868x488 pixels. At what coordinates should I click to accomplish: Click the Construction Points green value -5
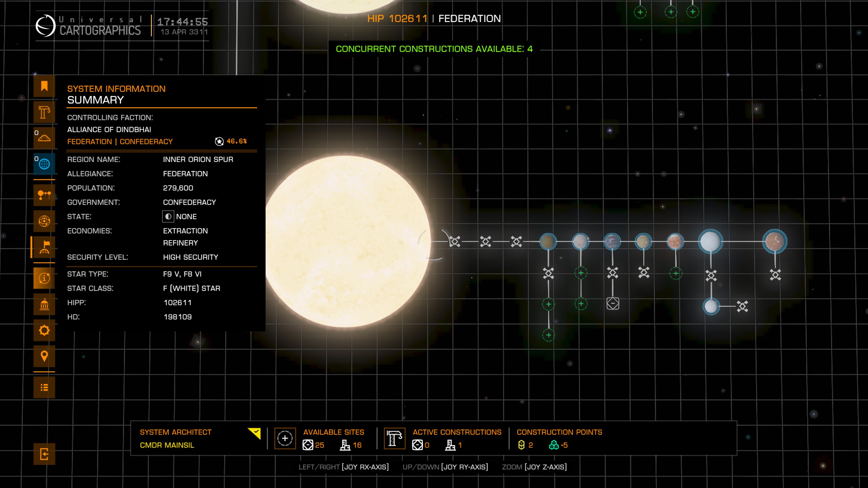564,445
